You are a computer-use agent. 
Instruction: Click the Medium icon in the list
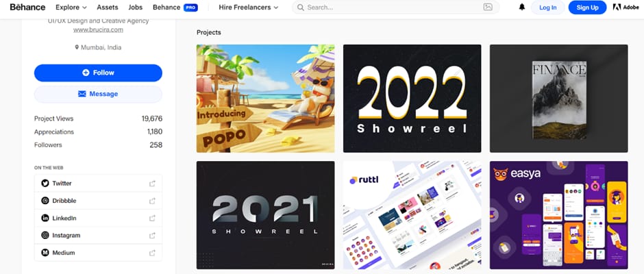[x=45, y=253]
